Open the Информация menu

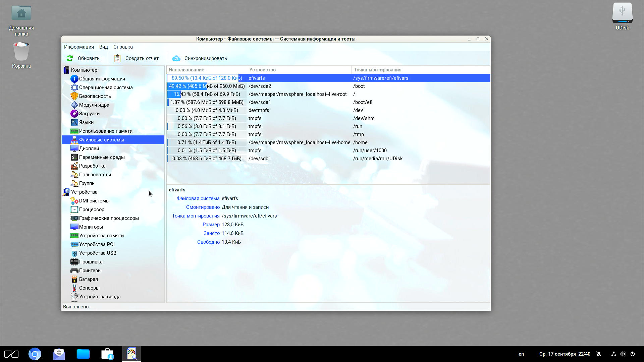(x=79, y=47)
